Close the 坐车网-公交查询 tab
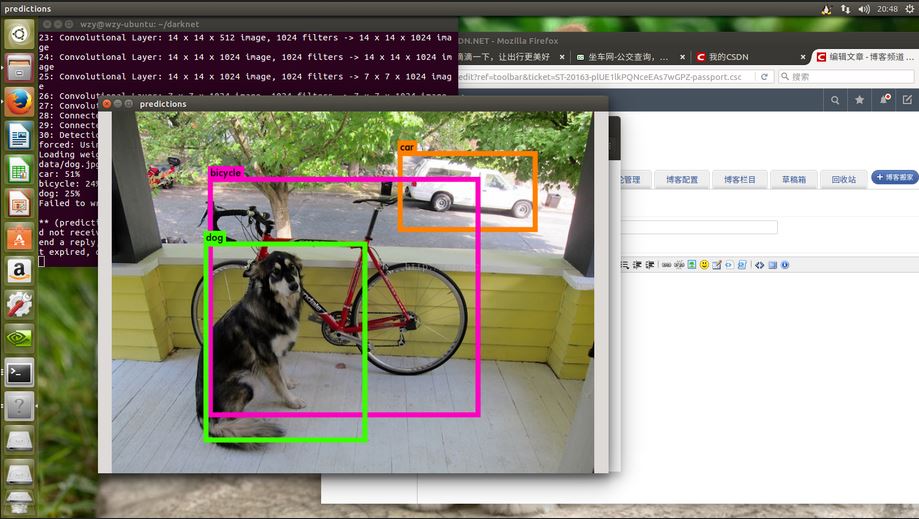The image size is (919, 519). (x=682, y=57)
